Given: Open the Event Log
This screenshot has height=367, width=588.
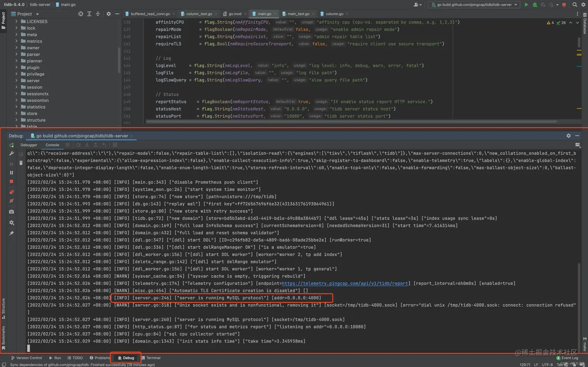Looking at the screenshot, I should click(567, 358).
